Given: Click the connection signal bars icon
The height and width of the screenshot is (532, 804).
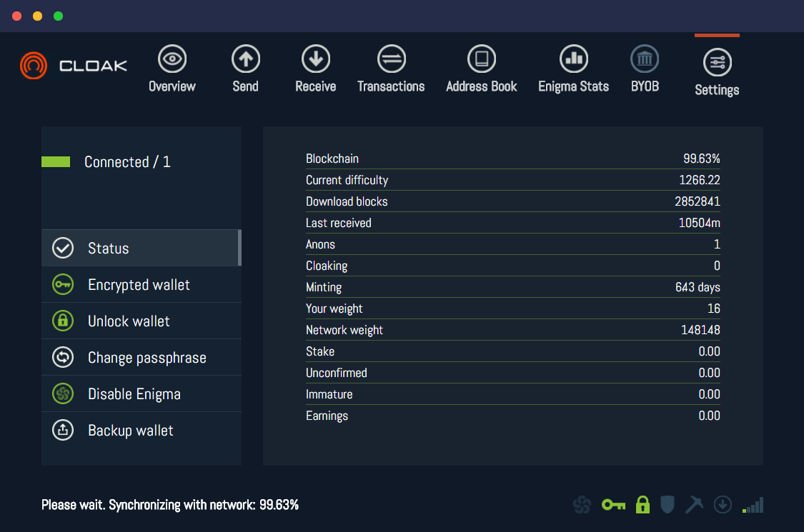Looking at the screenshot, I should point(753,505).
